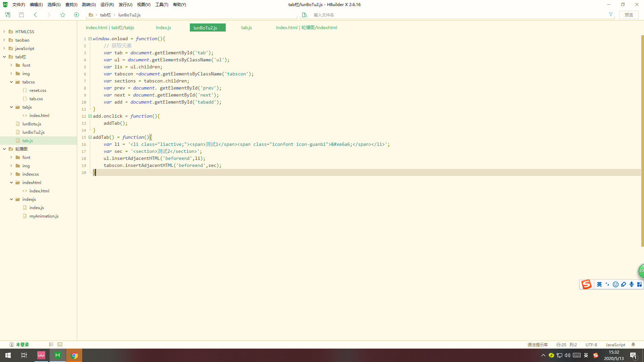Click the 行:20 列:2 cursor position
Image resolution: width=644 pixels, height=362 pixels.
(567, 345)
